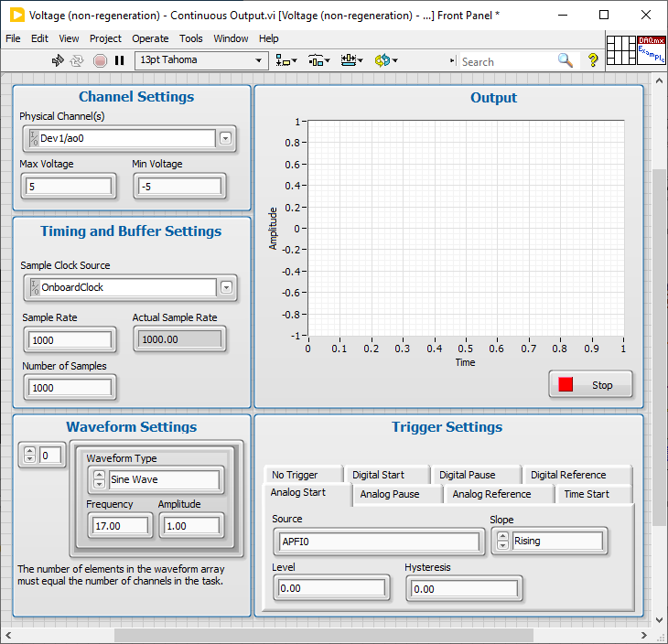Step Slope value down

click(x=503, y=545)
